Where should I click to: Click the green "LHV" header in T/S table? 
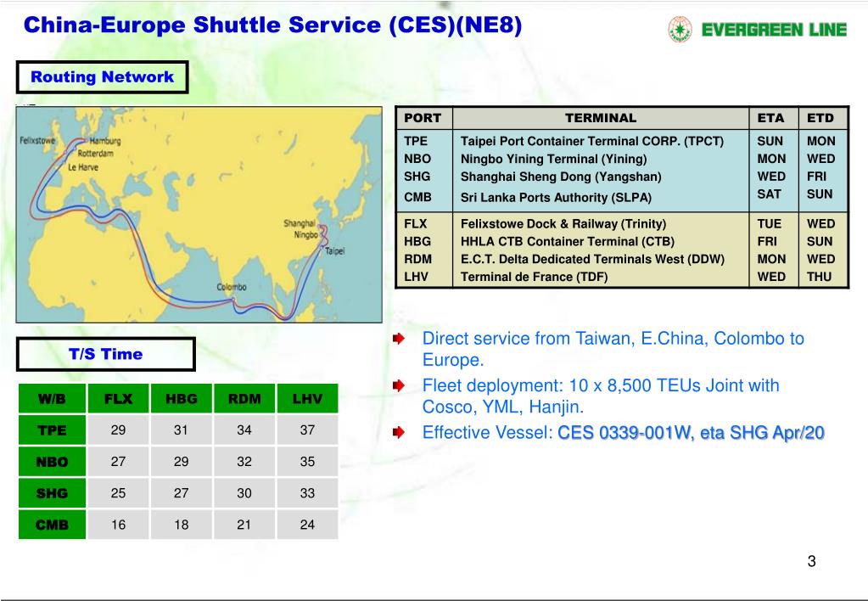(x=307, y=398)
